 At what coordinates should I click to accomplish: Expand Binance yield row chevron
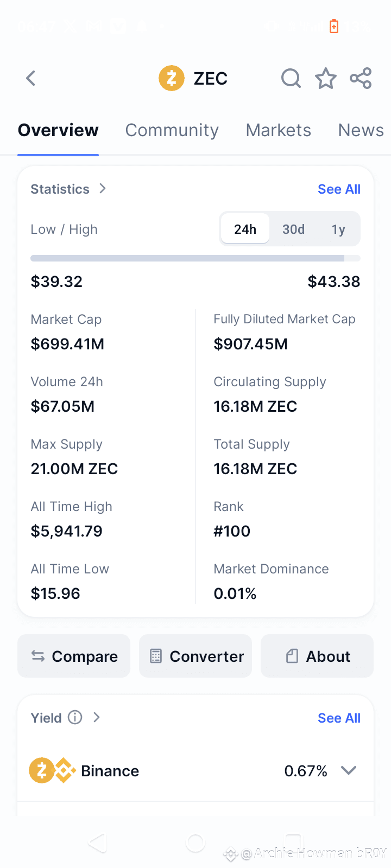coord(349,770)
